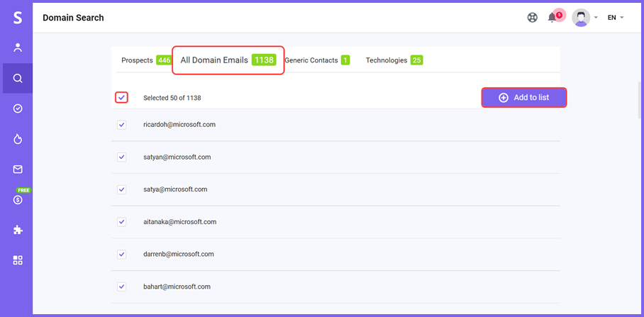The height and width of the screenshot is (317, 644).
Task: Open the notifications bell icon
Action: click(553, 18)
